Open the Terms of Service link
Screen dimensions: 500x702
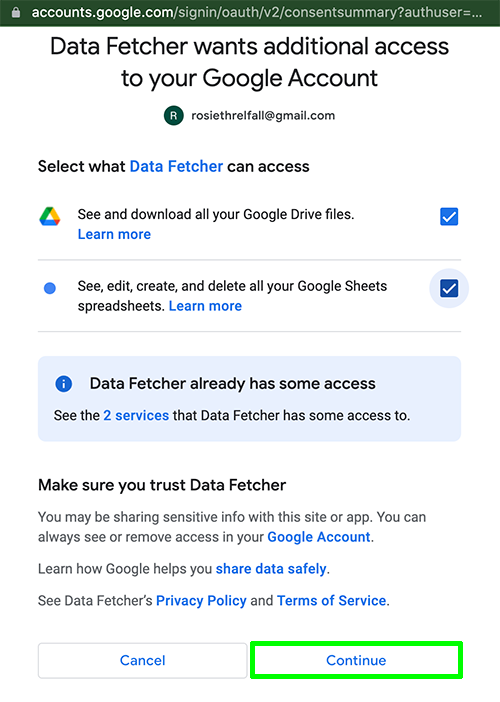tap(331, 600)
